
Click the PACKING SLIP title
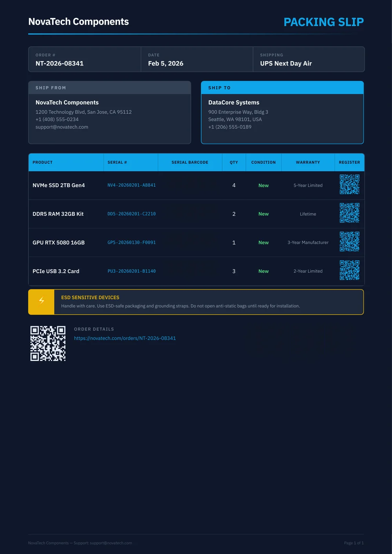tap(323, 22)
